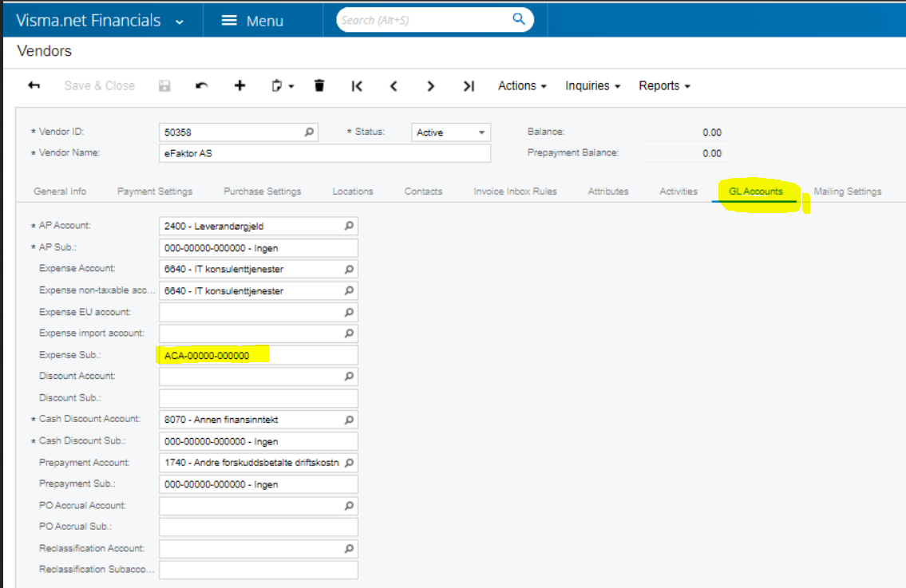Click into the Expense Sub. field

pyautogui.click(x=258, y=355)
